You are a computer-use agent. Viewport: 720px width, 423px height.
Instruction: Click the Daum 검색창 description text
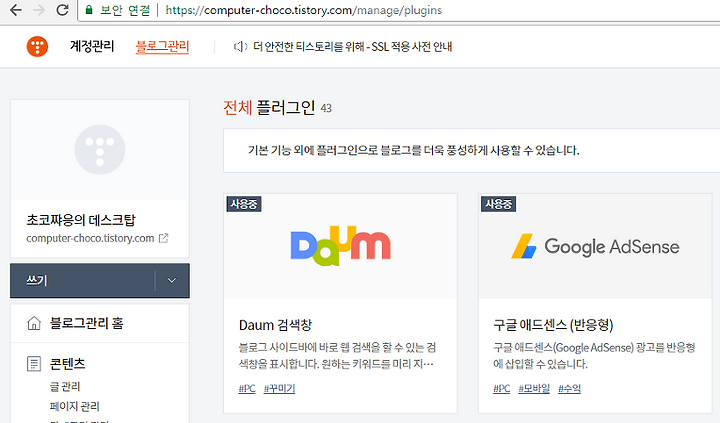(x=338, y=356)
